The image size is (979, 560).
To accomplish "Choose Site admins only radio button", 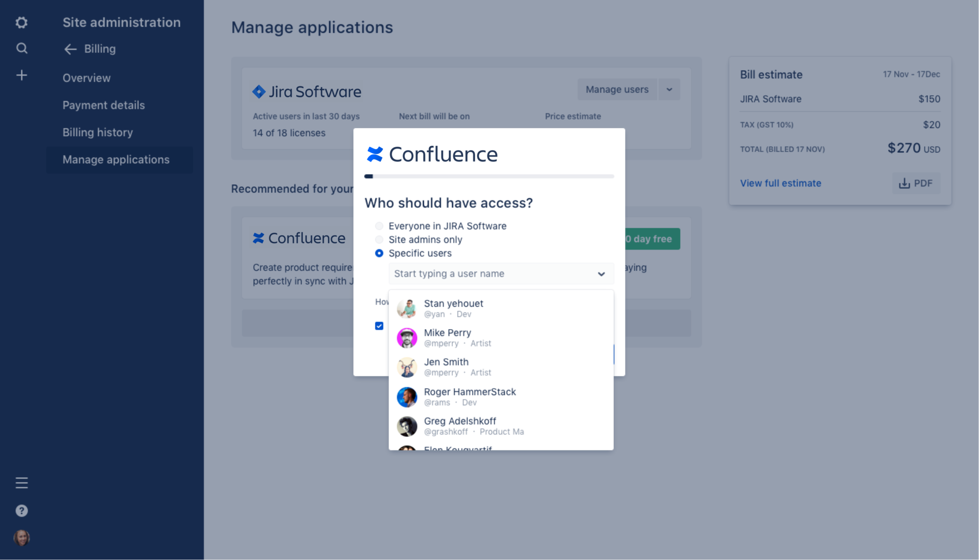I will [x=379, y=239].
